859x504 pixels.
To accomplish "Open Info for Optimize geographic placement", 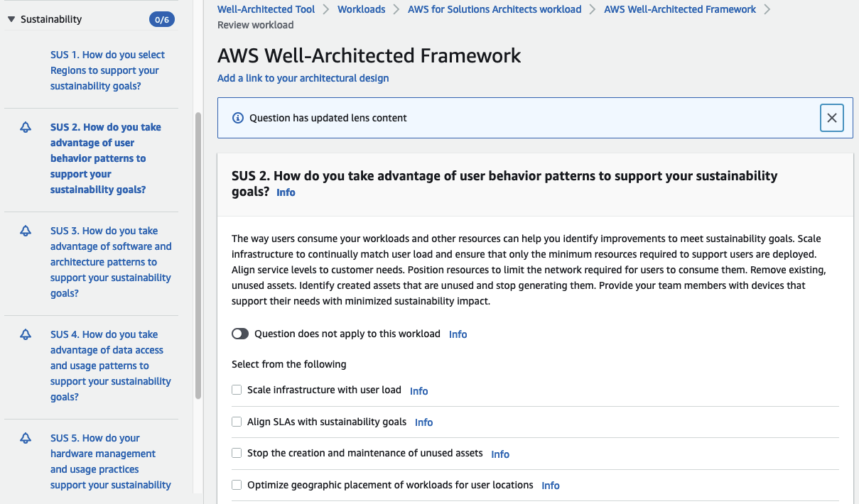I will tap(551, 486).
